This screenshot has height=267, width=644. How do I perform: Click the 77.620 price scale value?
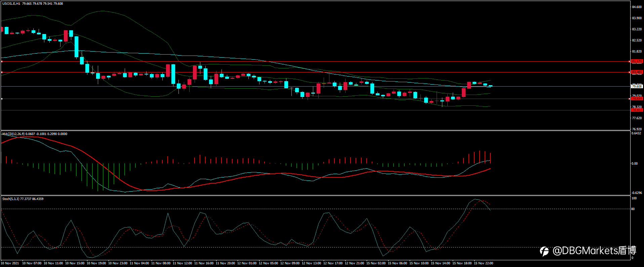click(637, 118)
